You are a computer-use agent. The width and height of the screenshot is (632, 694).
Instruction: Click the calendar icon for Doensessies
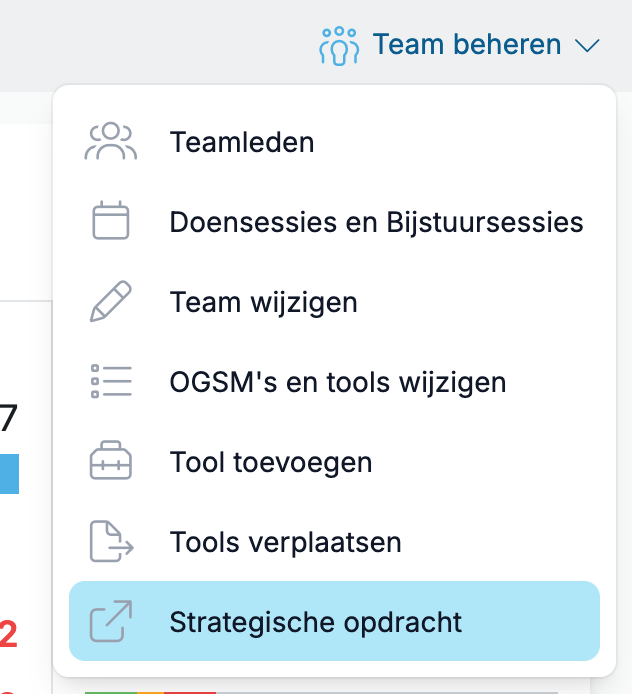111,220
